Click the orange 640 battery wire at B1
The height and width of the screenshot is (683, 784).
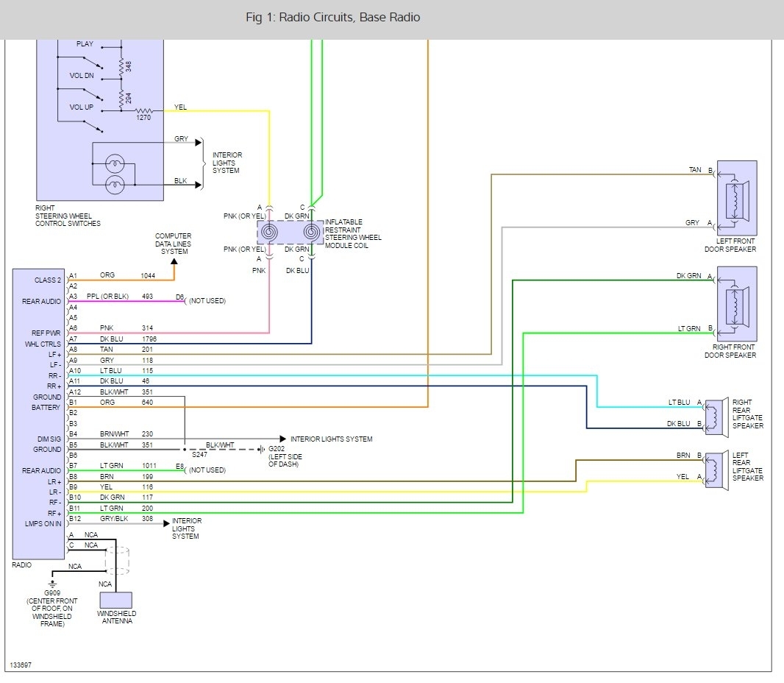[x=257, y=406]
